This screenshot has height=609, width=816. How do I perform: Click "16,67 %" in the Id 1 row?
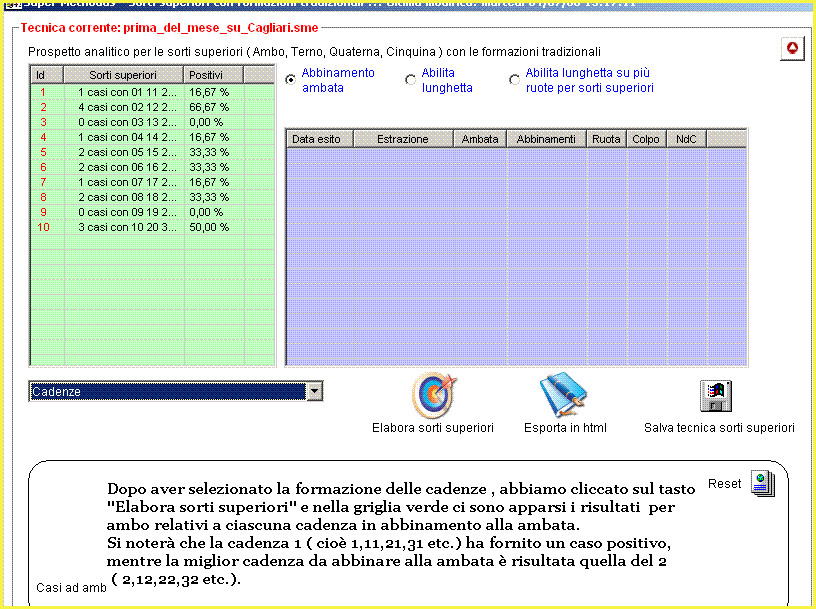209,92
